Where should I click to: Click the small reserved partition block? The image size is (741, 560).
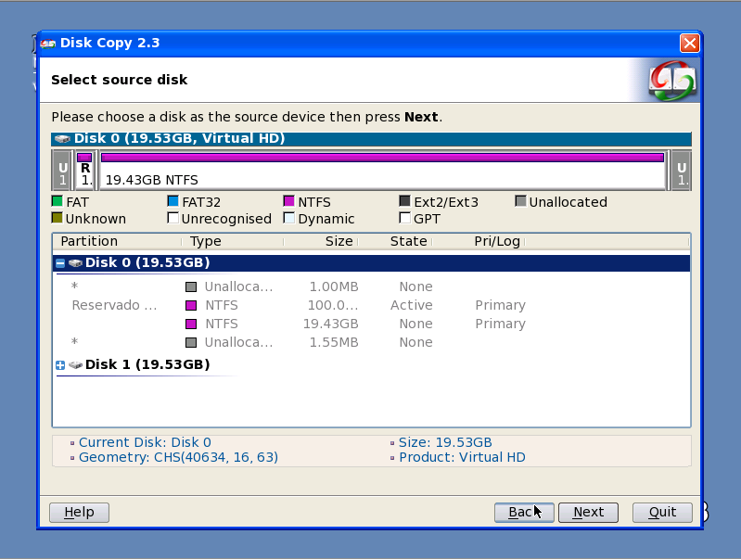point(85,170)
